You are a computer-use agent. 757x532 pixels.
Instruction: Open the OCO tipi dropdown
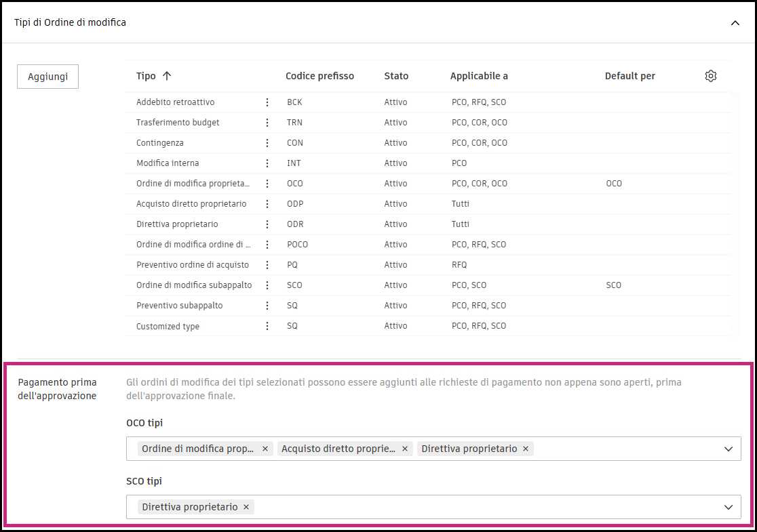pyautogui.click(x=729, y=449)
